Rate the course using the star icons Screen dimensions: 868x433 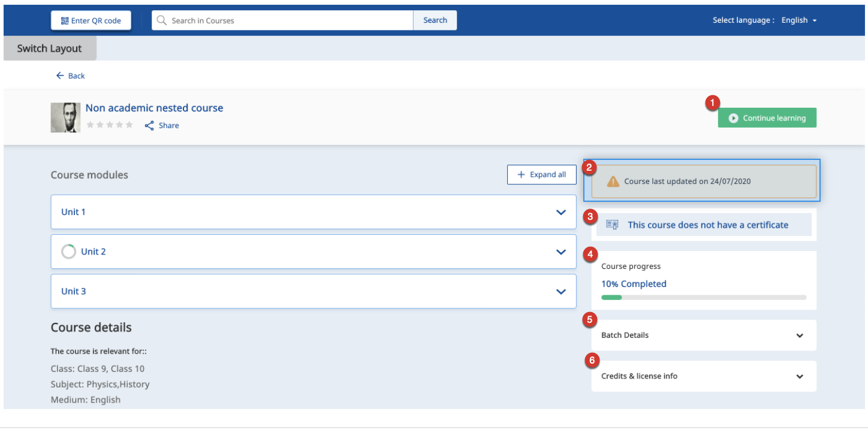110,125
